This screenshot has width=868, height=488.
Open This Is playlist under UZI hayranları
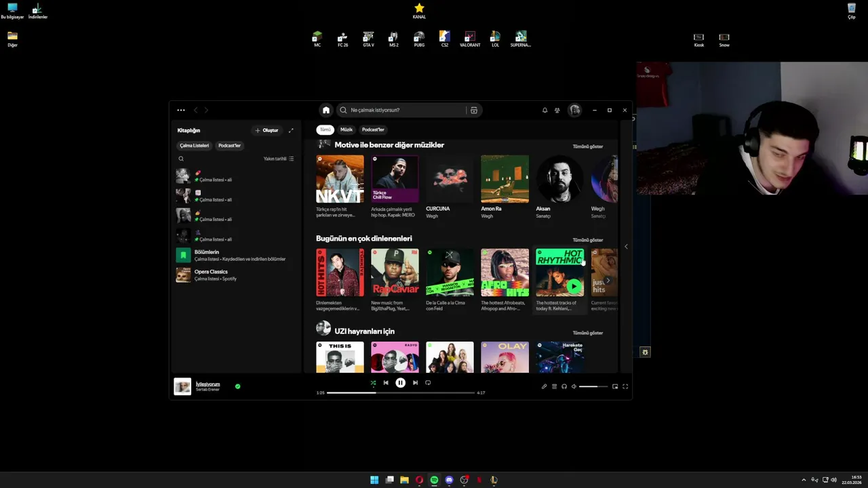(340, 357)
